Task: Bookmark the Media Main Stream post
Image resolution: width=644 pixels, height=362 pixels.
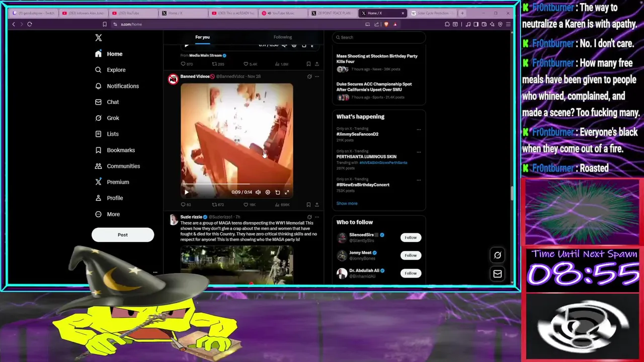Action: coord(308,64)
